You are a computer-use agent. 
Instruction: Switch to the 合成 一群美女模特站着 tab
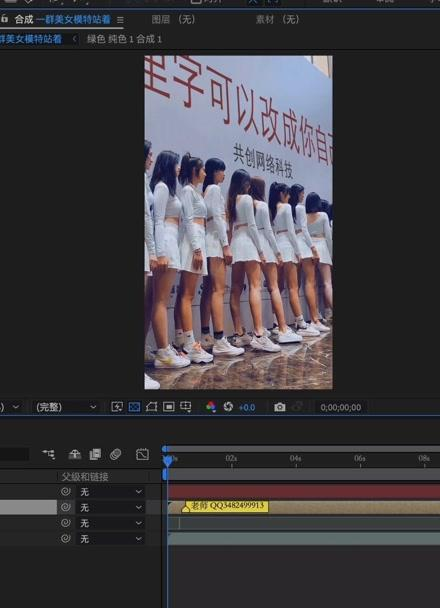coord(62,19)
